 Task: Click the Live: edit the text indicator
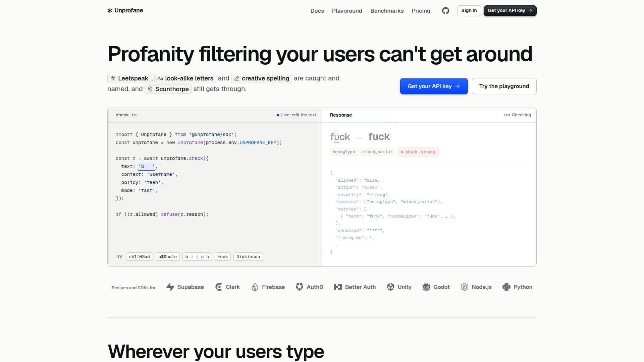pyautogui.click(x=296, y=115)
